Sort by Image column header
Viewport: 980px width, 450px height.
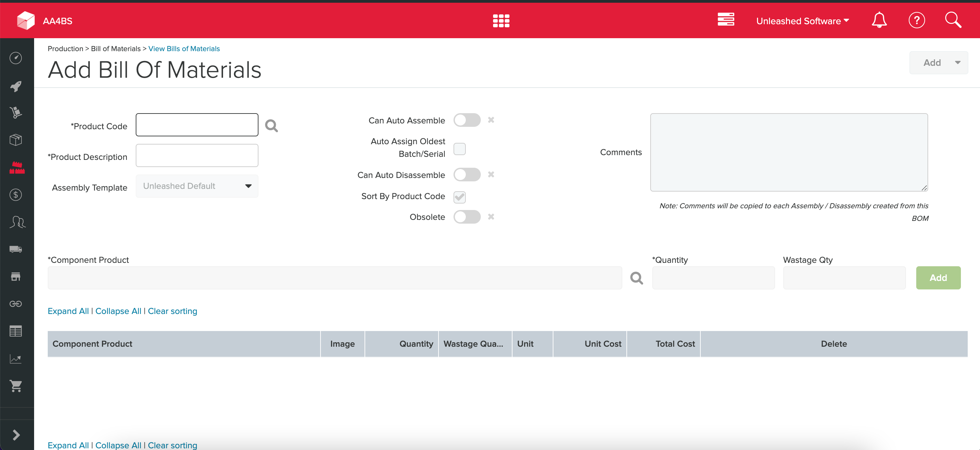pyautogui.click(x=342, y=344)
